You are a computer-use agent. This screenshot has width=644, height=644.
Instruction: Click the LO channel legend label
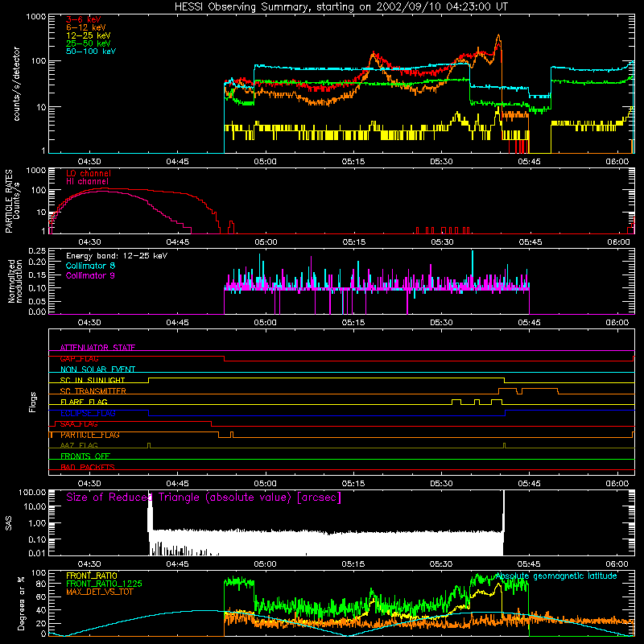coord(89,173)
